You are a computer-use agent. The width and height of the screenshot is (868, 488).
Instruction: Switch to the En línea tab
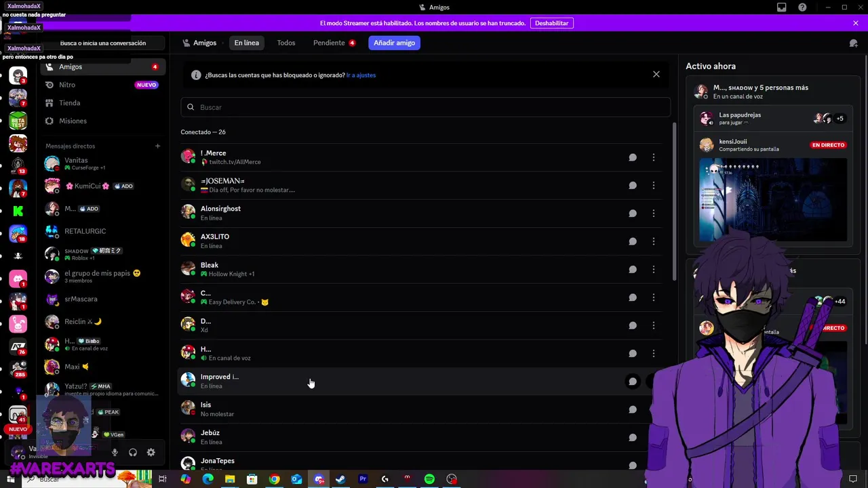247,43
